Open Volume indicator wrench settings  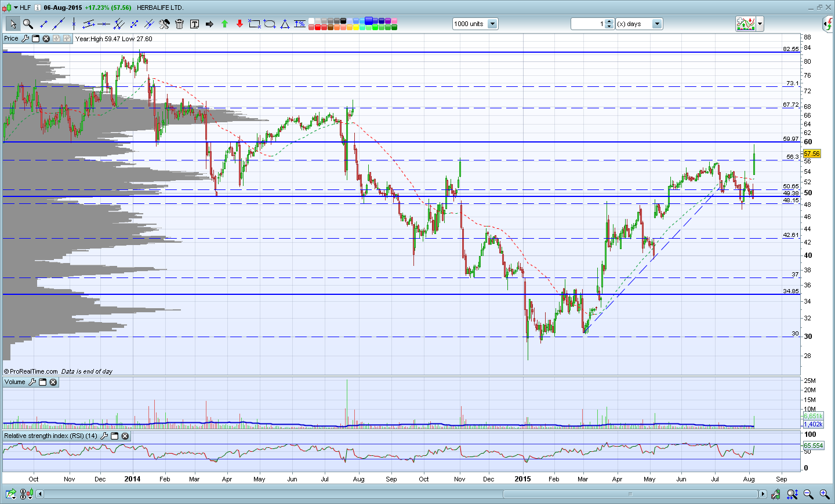[x=32, y=382]
